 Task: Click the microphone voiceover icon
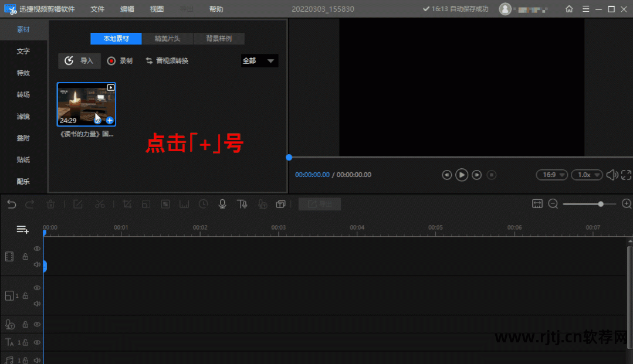click(x=222, y=204)
